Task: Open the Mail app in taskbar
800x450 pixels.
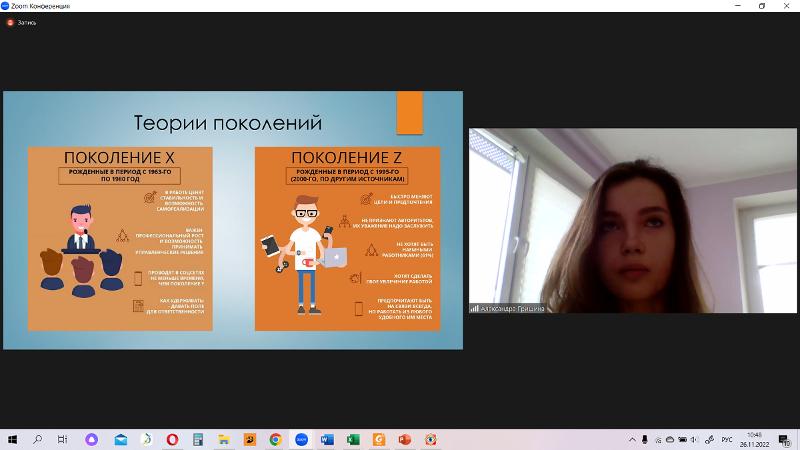Action: (120, 439)
